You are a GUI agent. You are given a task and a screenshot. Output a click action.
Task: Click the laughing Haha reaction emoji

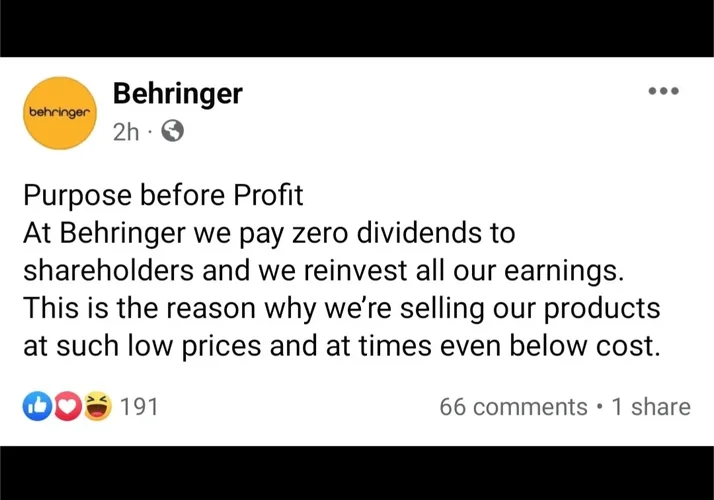(x=96, y=407)
